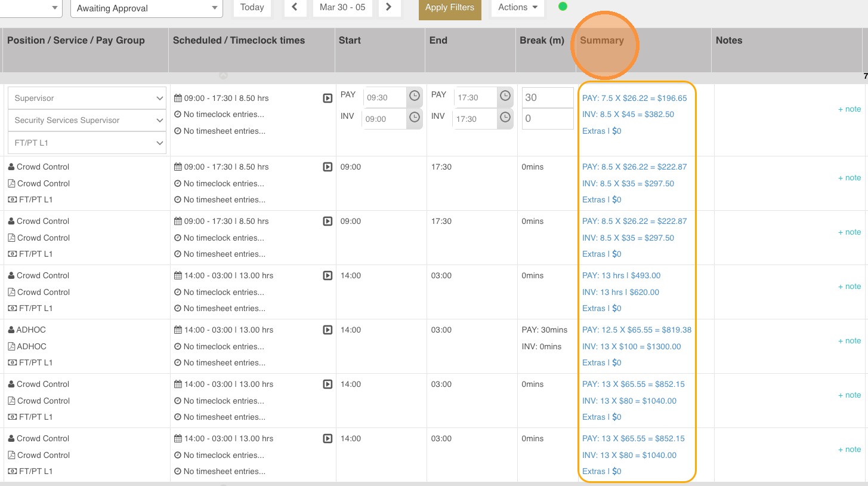Screen dimensions: 868x486
Task: Click the Apply Filters button
Action: (449, 8)
